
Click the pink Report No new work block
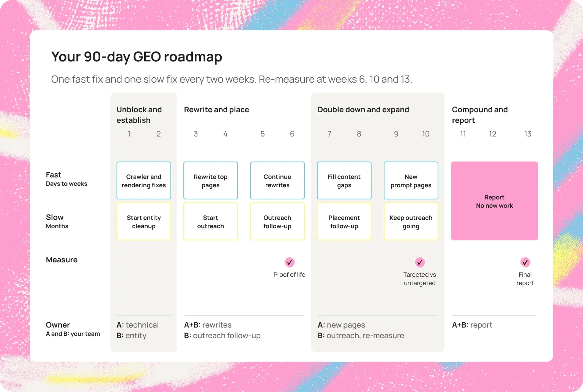[x=495, y=201]
